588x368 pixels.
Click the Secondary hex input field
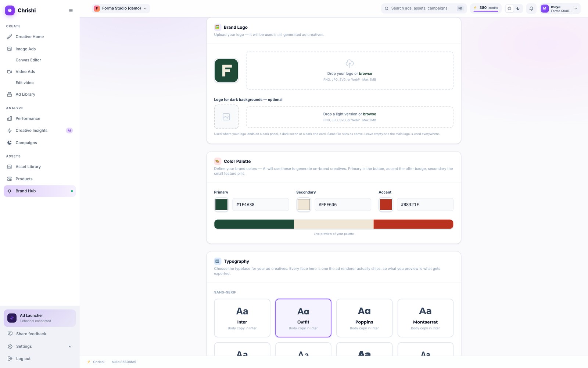343,205
